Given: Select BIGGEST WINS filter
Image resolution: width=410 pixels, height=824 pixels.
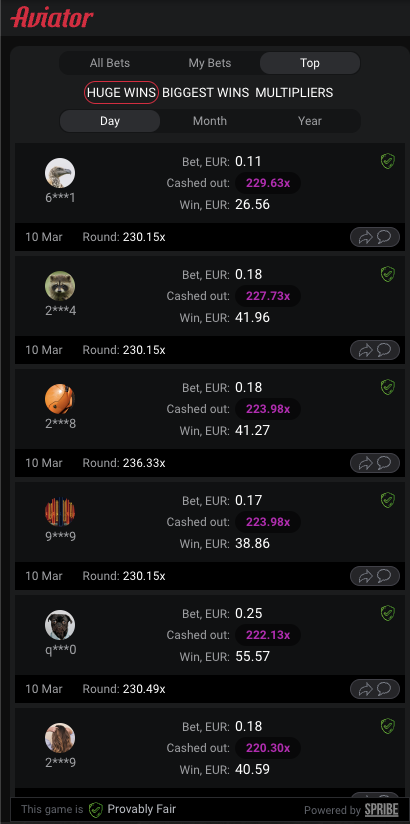Looking at the screenshot, I should point(206,92).
